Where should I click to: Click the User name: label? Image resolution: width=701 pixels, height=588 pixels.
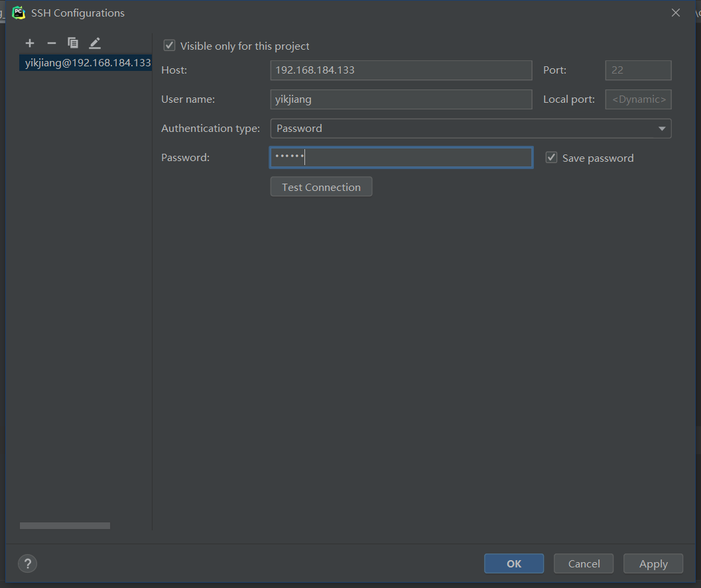188,99
